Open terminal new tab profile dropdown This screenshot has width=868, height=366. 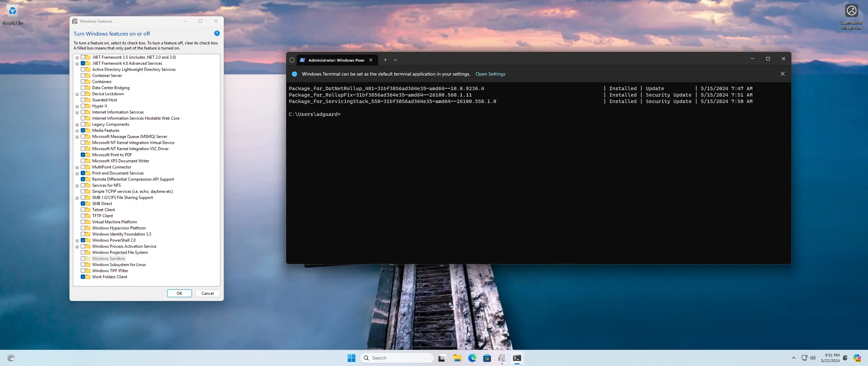point(395,60)
